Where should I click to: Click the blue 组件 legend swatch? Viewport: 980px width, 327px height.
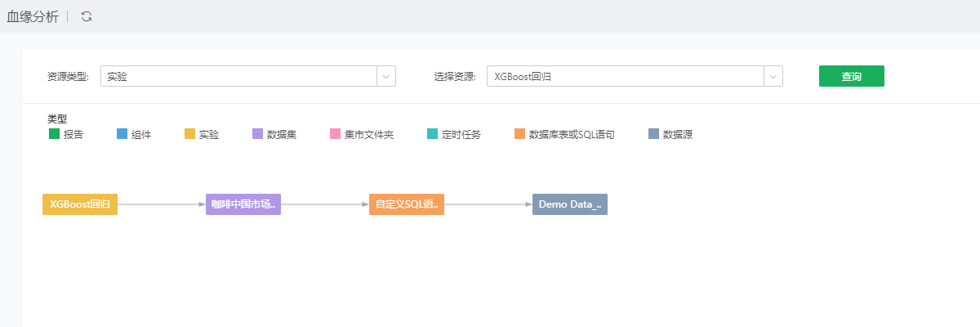[122, 134]
